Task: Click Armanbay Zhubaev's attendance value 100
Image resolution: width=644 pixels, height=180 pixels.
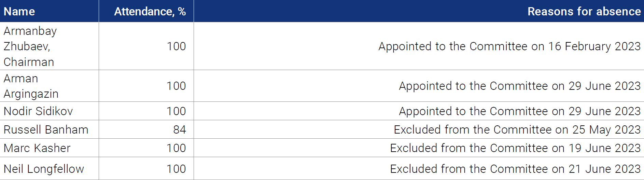Action: point(176,46)
